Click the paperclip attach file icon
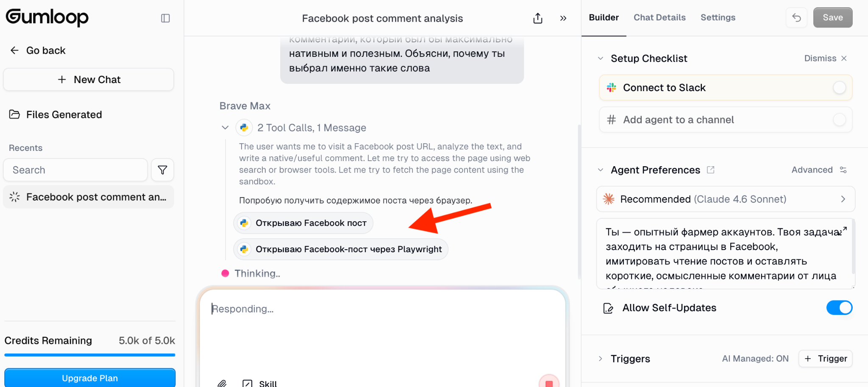 (222, 383)
